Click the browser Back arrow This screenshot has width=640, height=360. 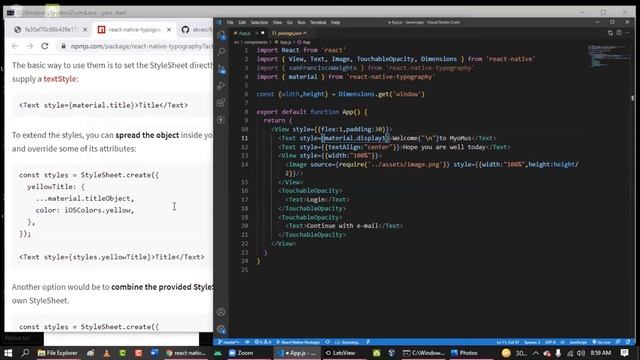click(15, 46)
